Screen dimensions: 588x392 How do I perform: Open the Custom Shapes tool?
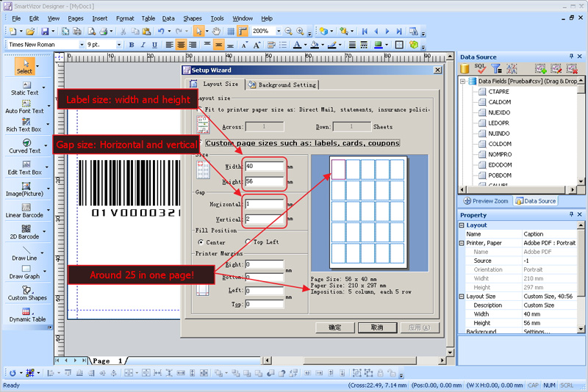pyautogui.click(x=27, y=294)
